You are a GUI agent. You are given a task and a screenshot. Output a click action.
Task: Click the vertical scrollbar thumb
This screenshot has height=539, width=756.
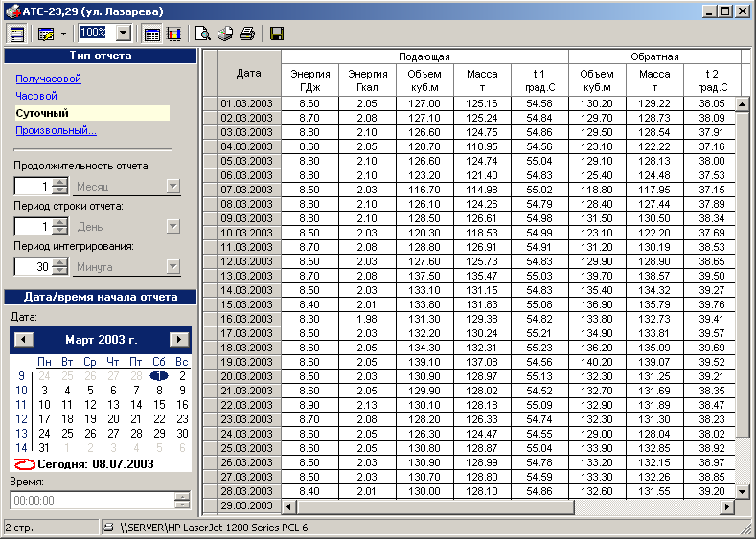coord(743,275)
